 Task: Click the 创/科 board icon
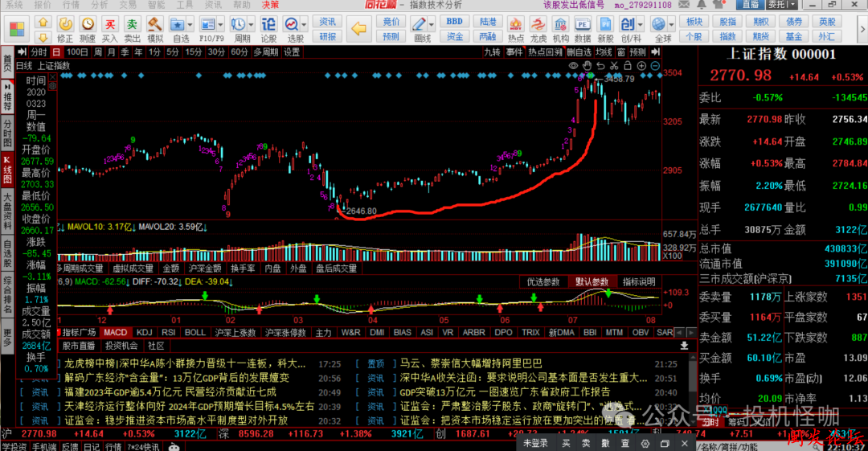[x=628, y=24]
